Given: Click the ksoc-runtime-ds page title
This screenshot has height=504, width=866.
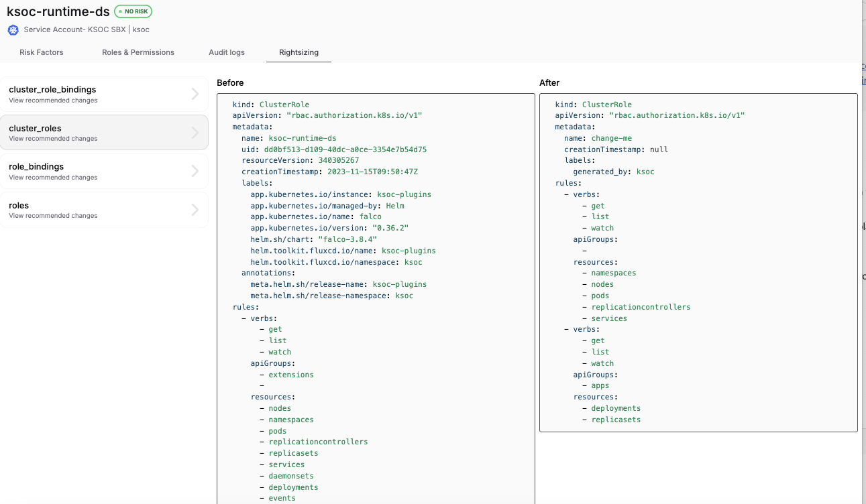Looking at the screenshot, I should (x=58, y=11).
